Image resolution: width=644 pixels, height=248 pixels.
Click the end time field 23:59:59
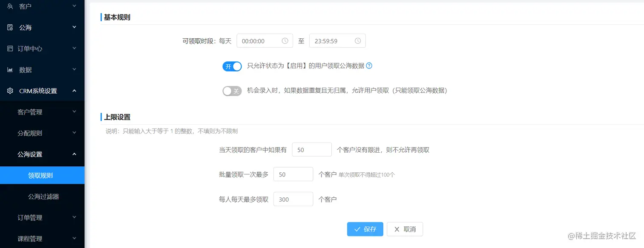[337, 41]
